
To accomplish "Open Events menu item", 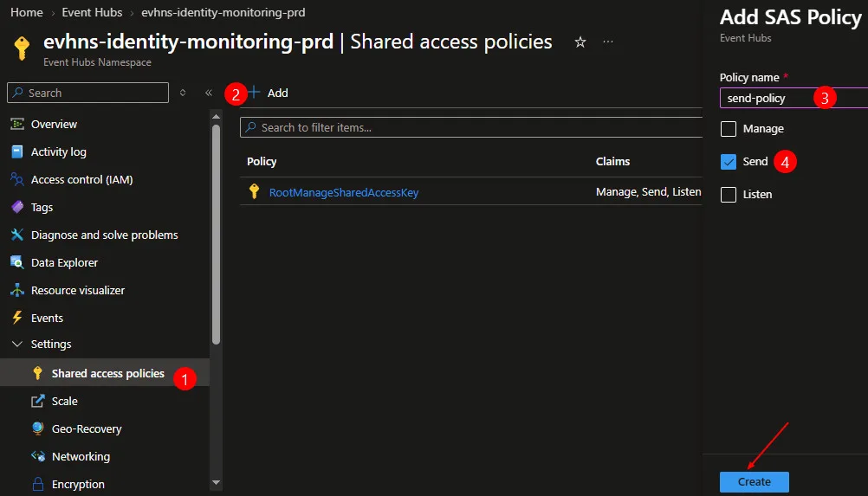I will coord(47,318).
